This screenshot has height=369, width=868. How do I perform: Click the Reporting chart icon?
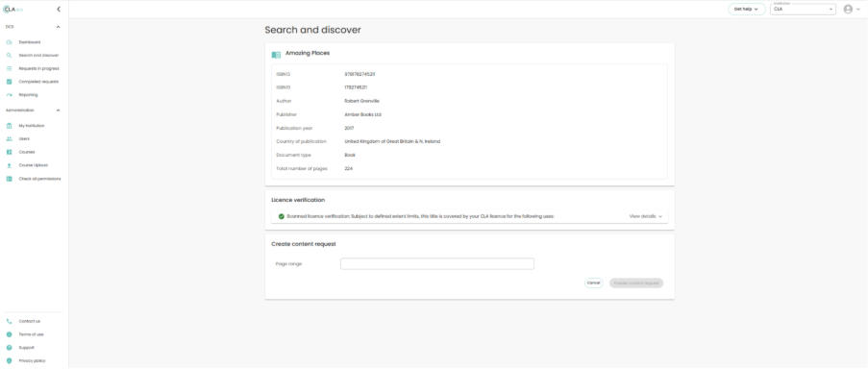point(9,94)
